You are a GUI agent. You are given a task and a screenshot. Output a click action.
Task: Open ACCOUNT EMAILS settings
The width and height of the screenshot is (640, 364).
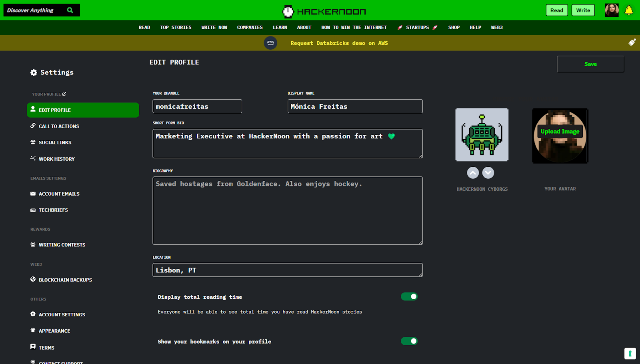click(59, 194)
